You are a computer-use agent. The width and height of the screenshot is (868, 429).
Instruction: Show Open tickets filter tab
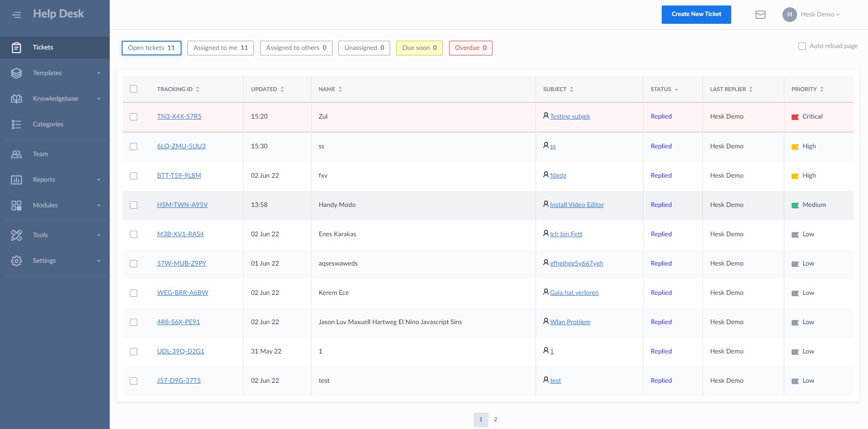tap(151, 48)
